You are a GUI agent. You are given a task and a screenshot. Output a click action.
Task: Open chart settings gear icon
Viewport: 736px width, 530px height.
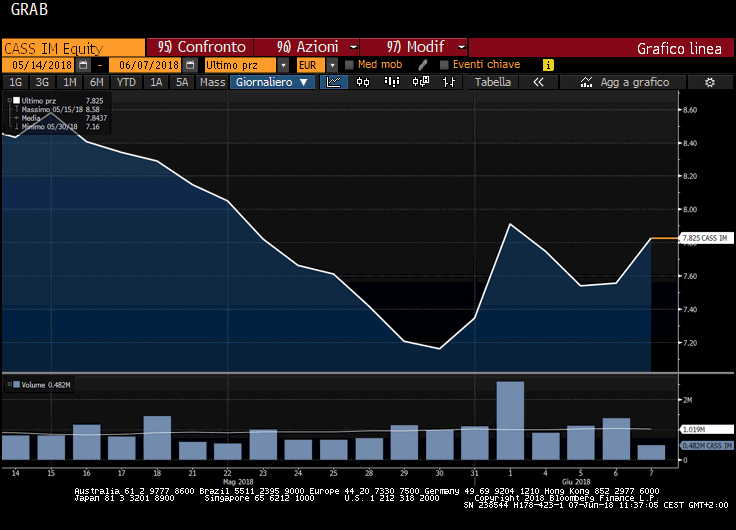click(710, 82)
